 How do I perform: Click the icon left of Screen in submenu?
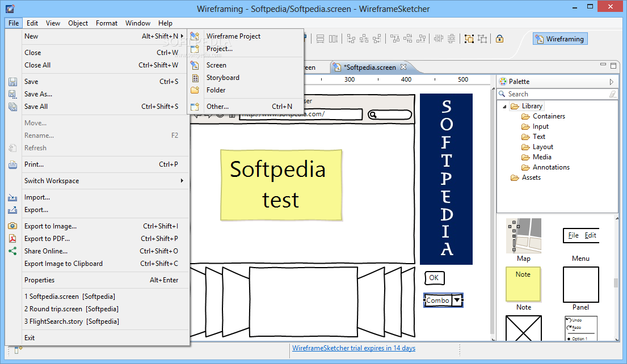195,65
